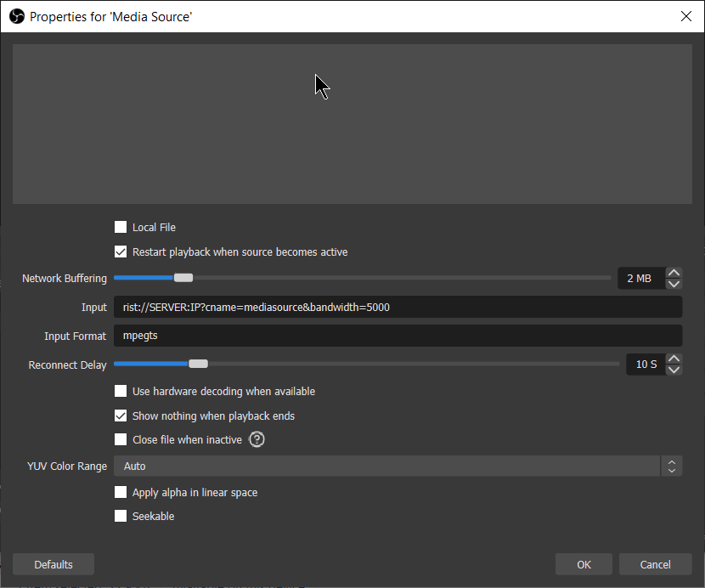This screenshot has height=588, width=705.
Task: Enable the Local File checkbox
Action: (x=121, y=227)
